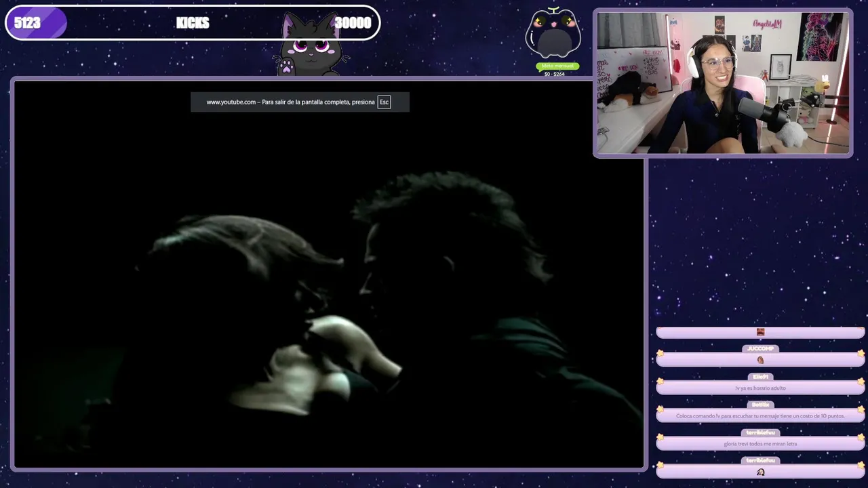The image size is (868, 488).
Task: Click the round dark cat goal mascot
Action: [x=553, y=34]
